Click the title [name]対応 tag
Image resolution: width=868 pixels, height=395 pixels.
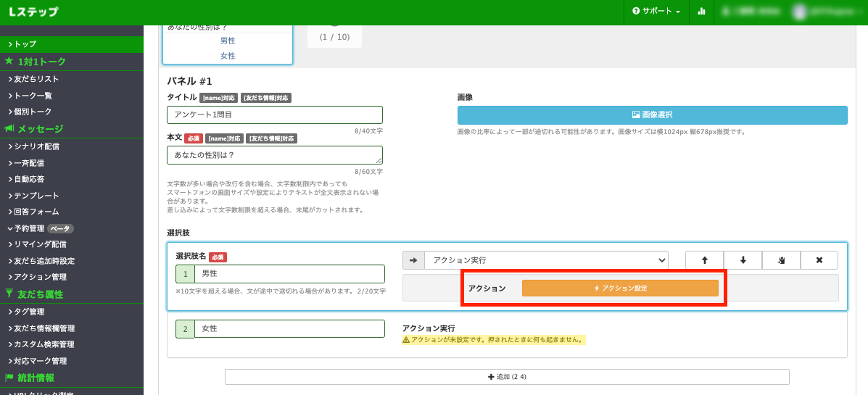click(219, 98)
